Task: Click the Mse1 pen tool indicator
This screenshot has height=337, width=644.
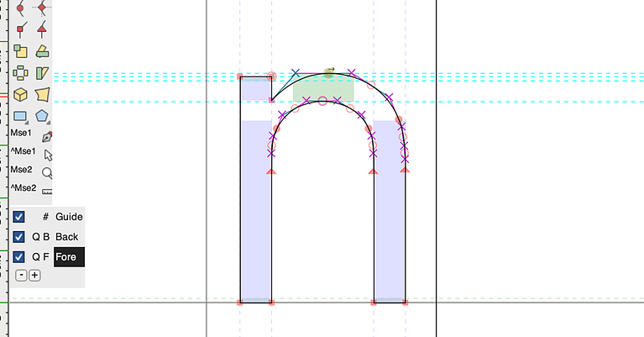Action: [x=47, y=137]
